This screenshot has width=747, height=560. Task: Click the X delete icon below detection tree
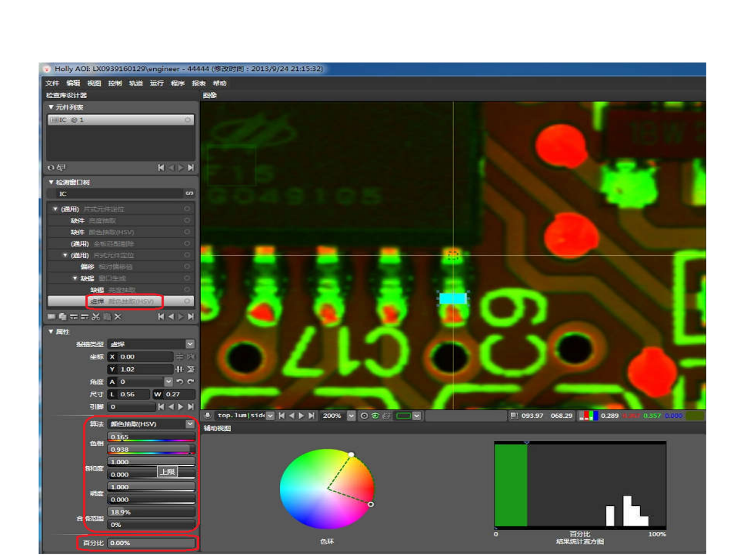tap(118, 317)
